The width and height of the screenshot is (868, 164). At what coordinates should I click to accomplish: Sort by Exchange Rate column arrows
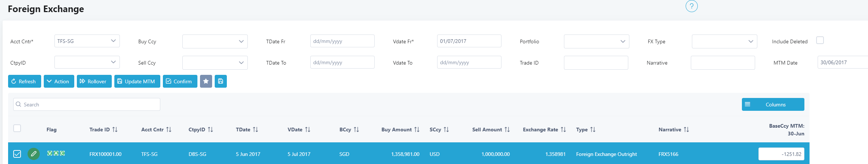point(563,130)
